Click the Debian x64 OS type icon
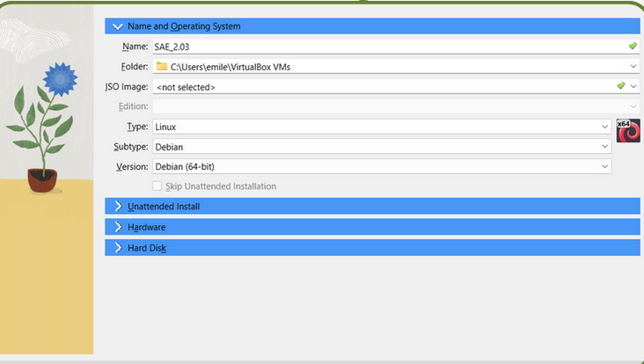This screenshot has width=644, height=364. 627,130
